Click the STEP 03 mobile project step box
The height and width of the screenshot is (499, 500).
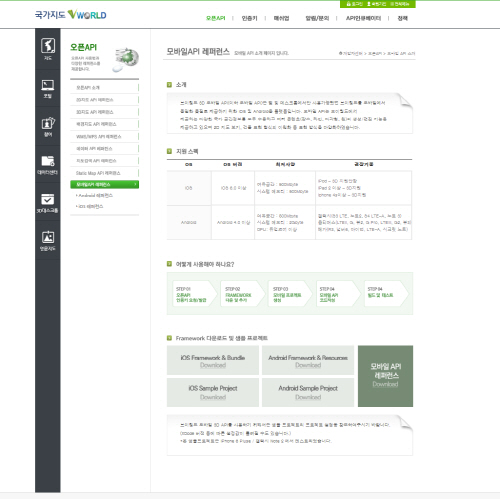pyautogui.click(x=290, y=294)
